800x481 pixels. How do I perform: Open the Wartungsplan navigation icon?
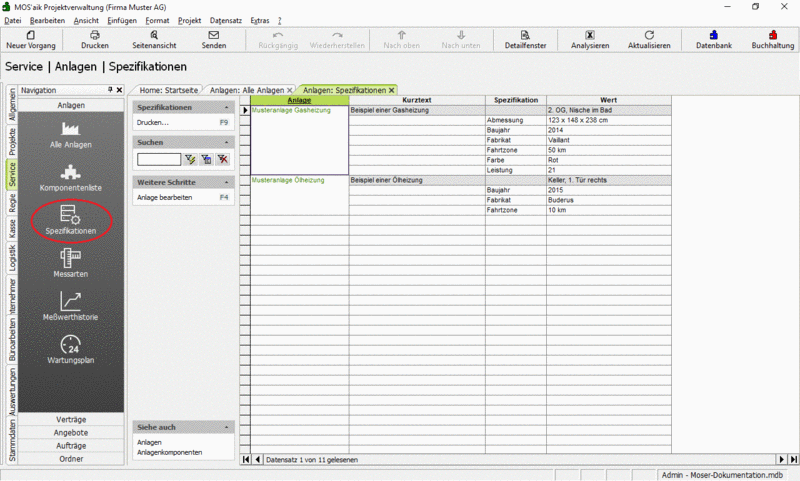(70, 350)
